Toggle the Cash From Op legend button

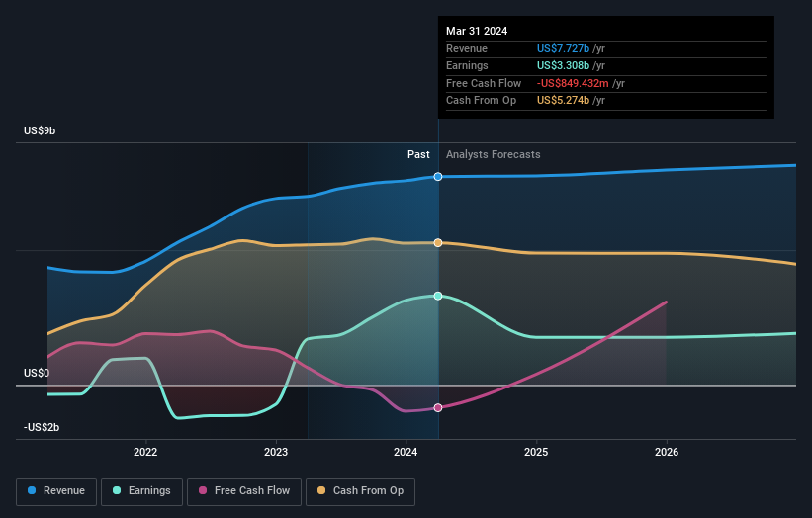(360, 491)
